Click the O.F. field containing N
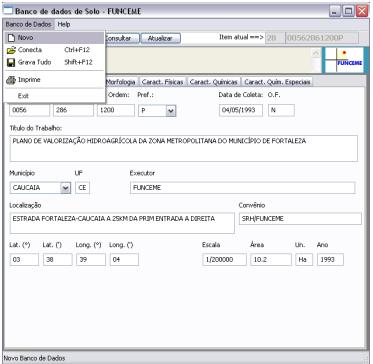 [x=281, y=110]
